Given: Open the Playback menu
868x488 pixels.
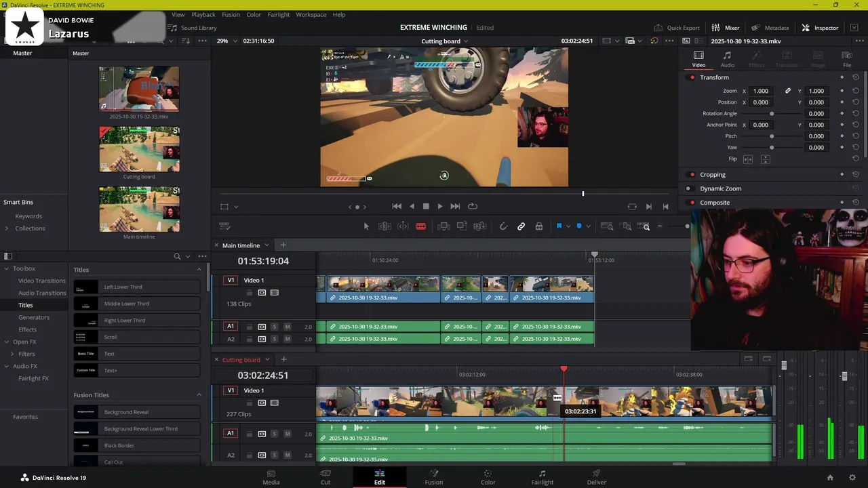Looking at the screenshot, I should pyautogui.click(x=203, y=14).
